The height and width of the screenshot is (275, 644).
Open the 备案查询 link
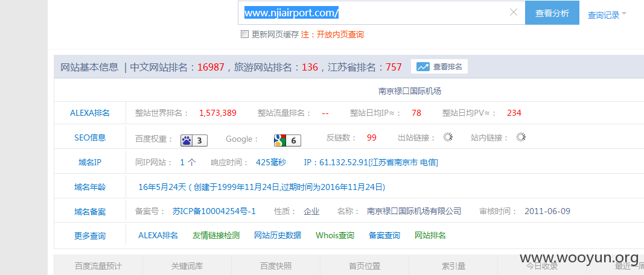(384, 235)
